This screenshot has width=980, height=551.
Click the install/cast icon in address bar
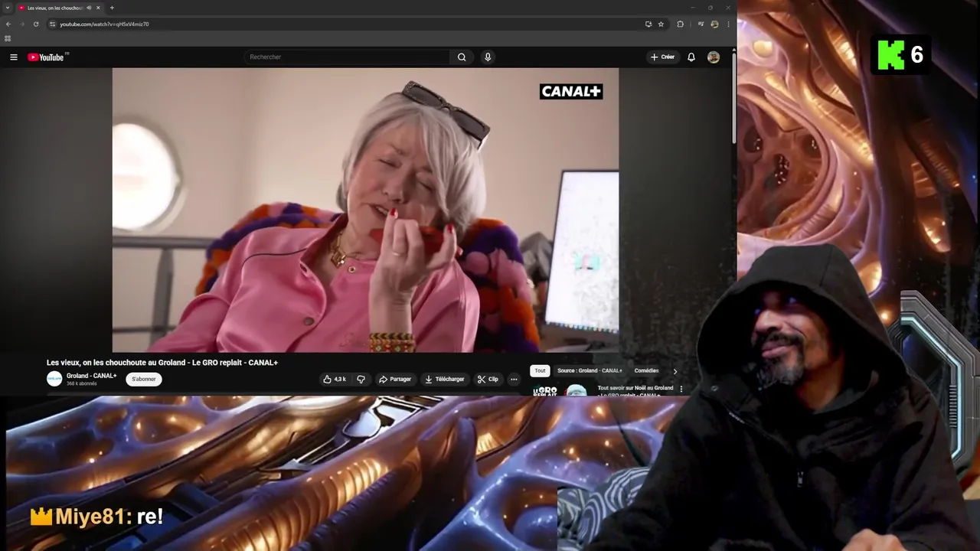tap(648, 24)
